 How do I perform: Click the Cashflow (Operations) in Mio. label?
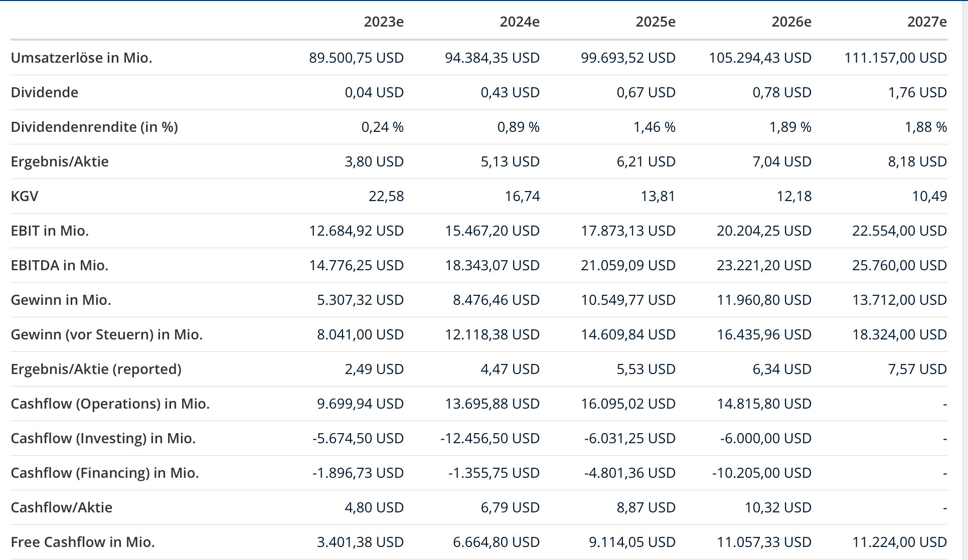(110, 404)
